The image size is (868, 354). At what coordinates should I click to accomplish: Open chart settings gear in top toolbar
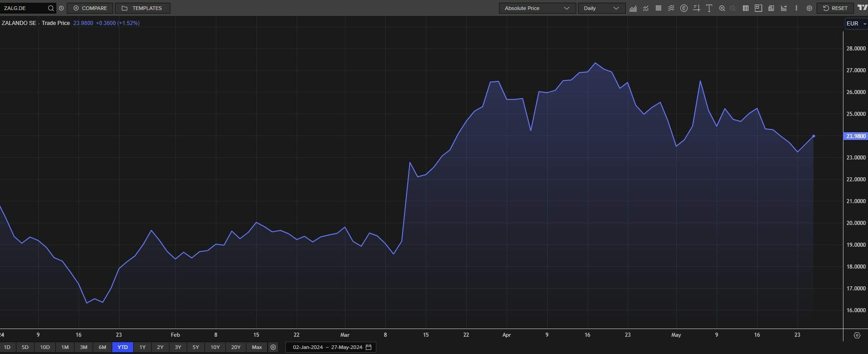(809, 8)
